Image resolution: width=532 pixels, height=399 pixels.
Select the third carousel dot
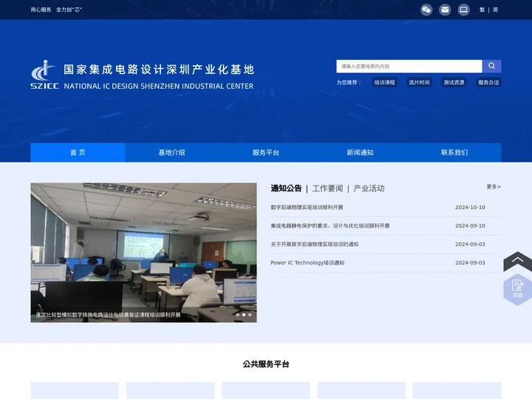click(250, 315)
